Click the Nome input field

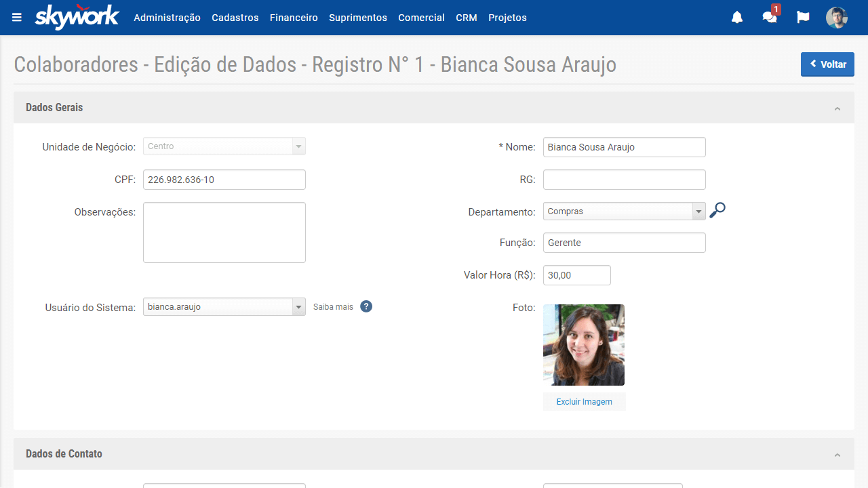point(625,147)
